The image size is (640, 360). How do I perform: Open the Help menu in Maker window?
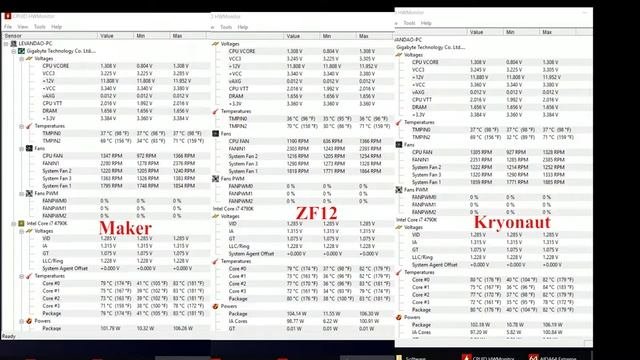(56, 27)
